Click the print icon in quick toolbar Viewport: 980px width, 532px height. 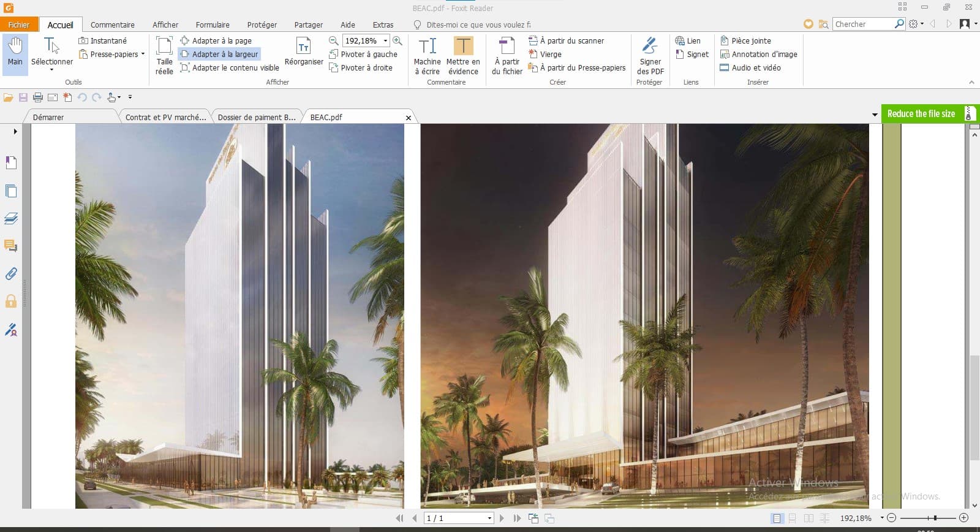(38, 97)
